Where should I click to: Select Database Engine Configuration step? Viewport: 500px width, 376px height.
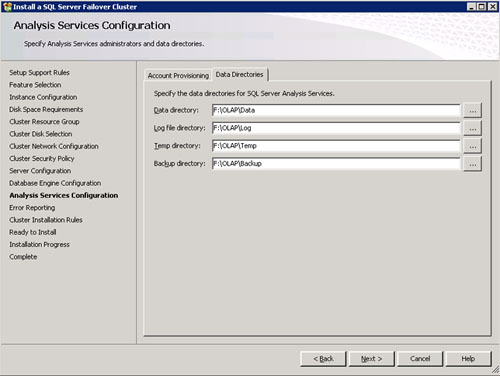pos(55,183)
